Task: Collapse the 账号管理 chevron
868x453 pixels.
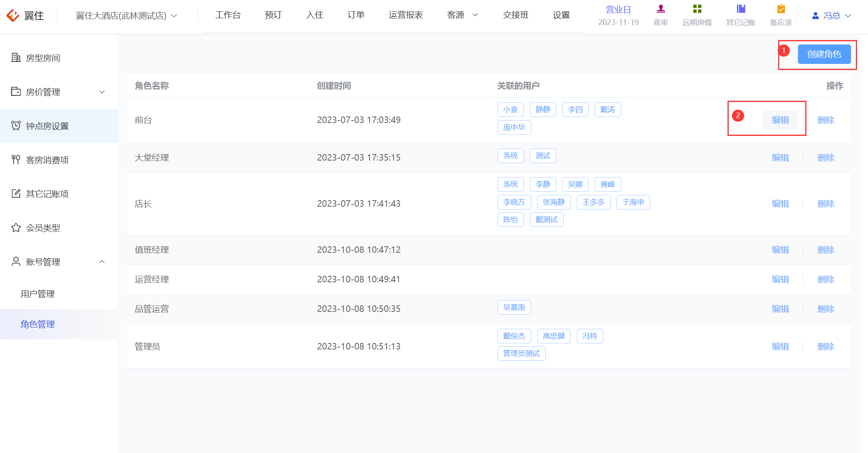Action: point(102,262)
